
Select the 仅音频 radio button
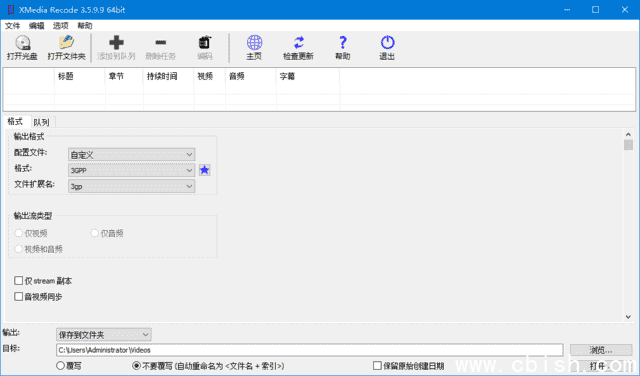click(x=95, y=233)
